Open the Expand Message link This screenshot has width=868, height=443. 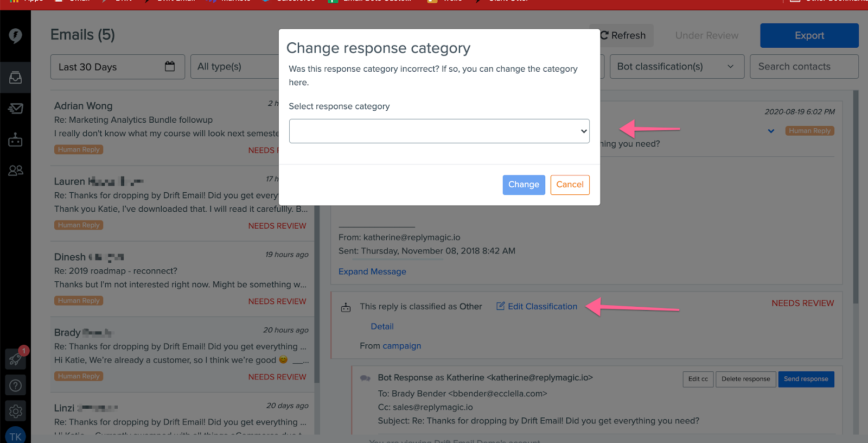click(372, 271)
